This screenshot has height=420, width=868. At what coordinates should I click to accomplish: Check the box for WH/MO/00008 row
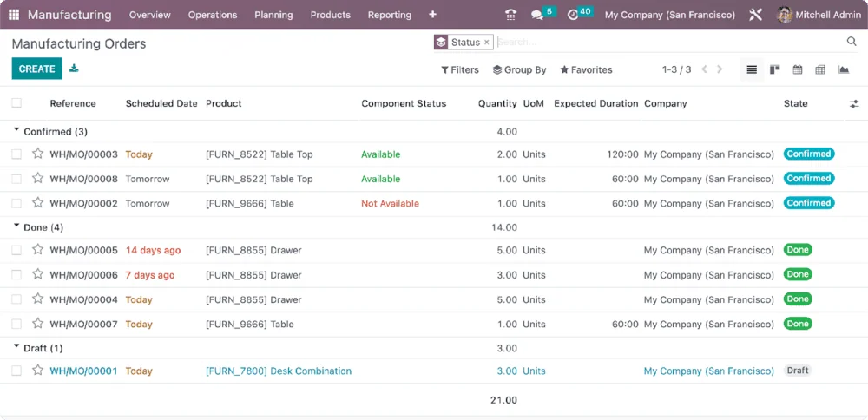coord(16,179)
